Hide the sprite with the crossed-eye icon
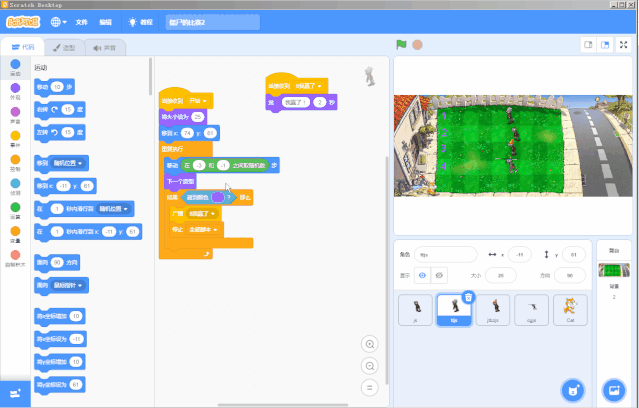 [439, 276]
